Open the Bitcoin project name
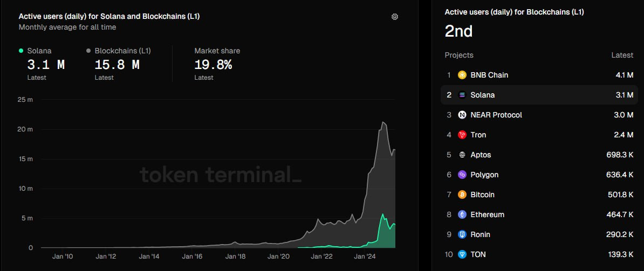Image resolution: width=644 pixels, height=271 pixels. [482, 194]
